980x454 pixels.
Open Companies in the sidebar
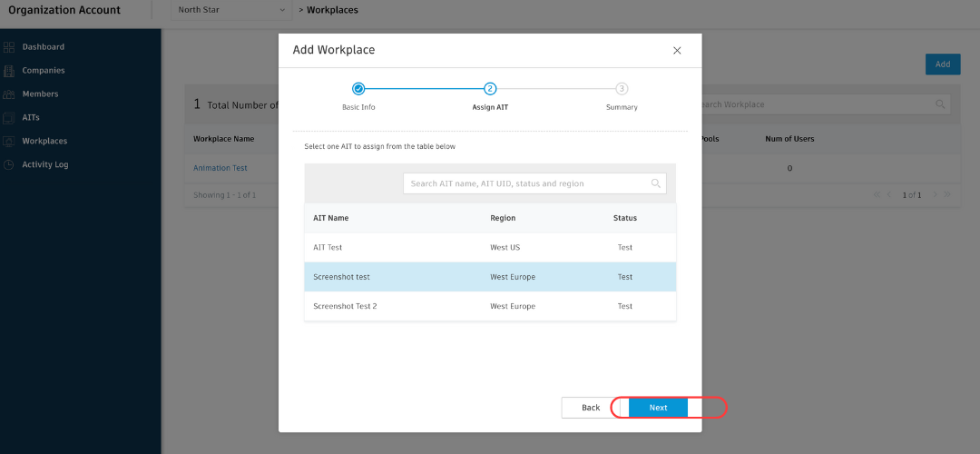pyautogui.click(x=44, y=71)
